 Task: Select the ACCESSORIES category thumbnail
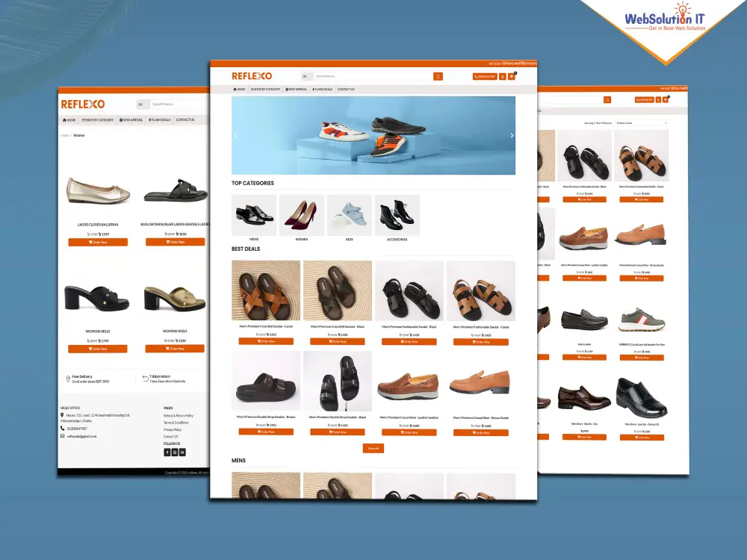(397, 215)
